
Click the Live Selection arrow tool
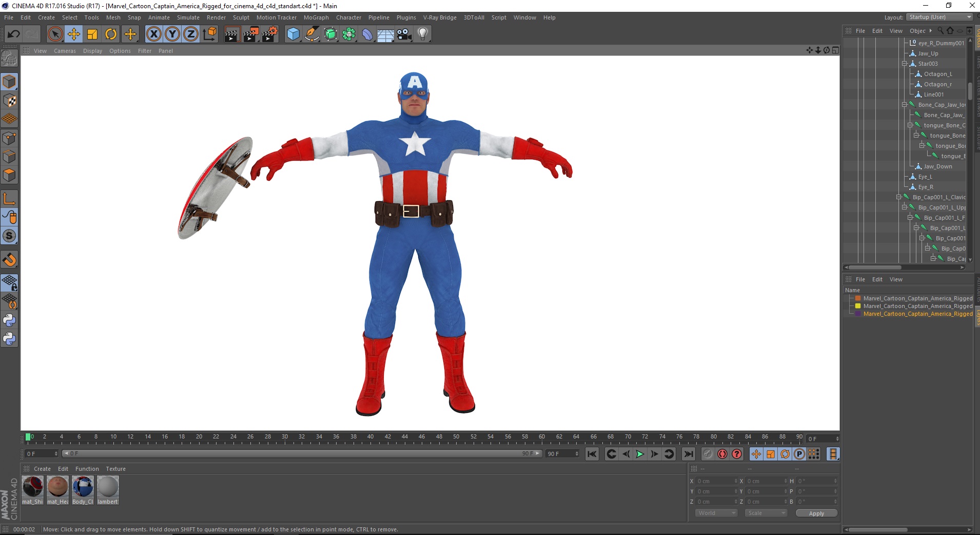click(x=55, y=34)
